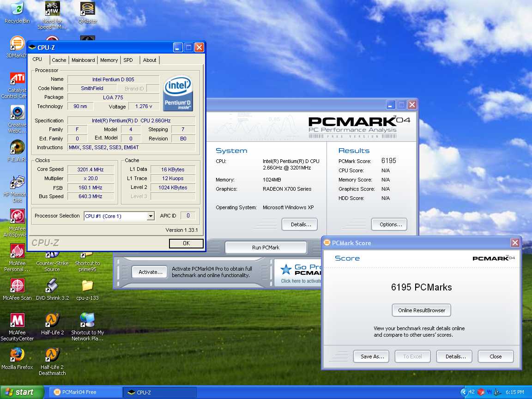
Task: Click the Bus Speed value 640.3 MHz
Action: 91,196
